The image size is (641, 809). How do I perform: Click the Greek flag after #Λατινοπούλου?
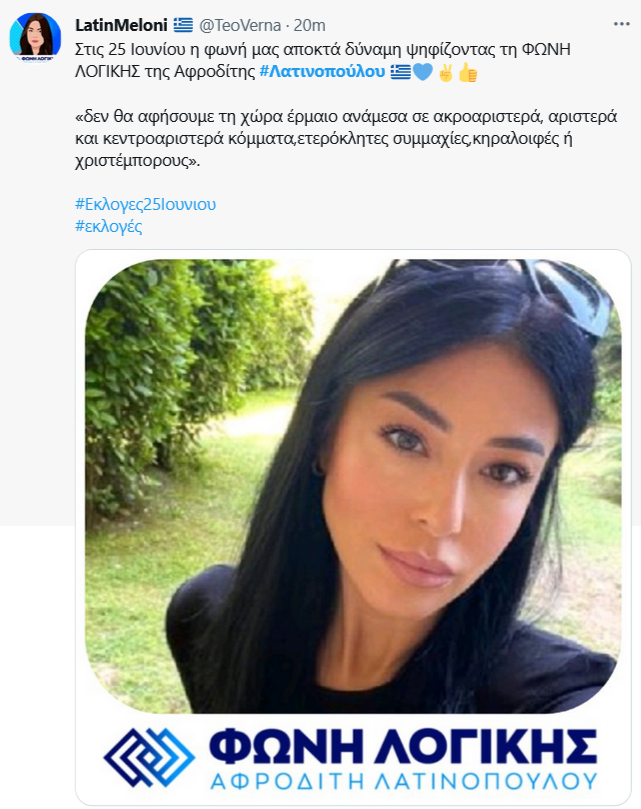pos(400,72)
